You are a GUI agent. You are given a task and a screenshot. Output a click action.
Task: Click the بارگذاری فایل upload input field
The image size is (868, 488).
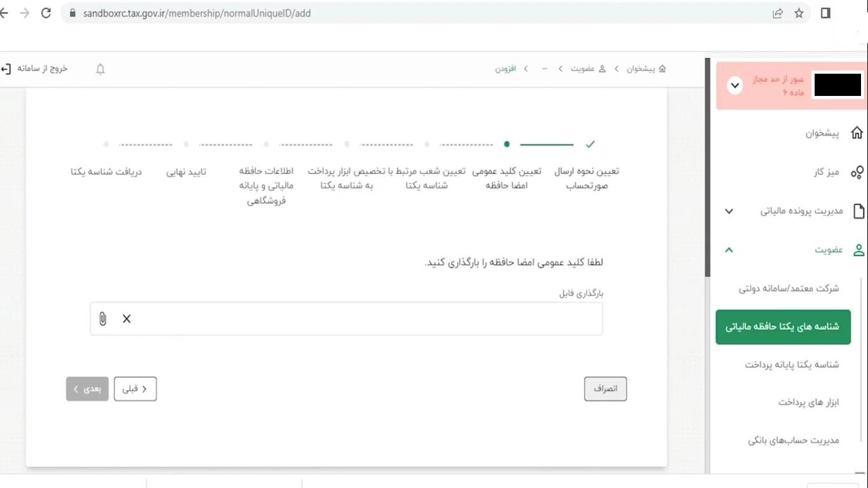pyautogui.click(x=346, y=318)
